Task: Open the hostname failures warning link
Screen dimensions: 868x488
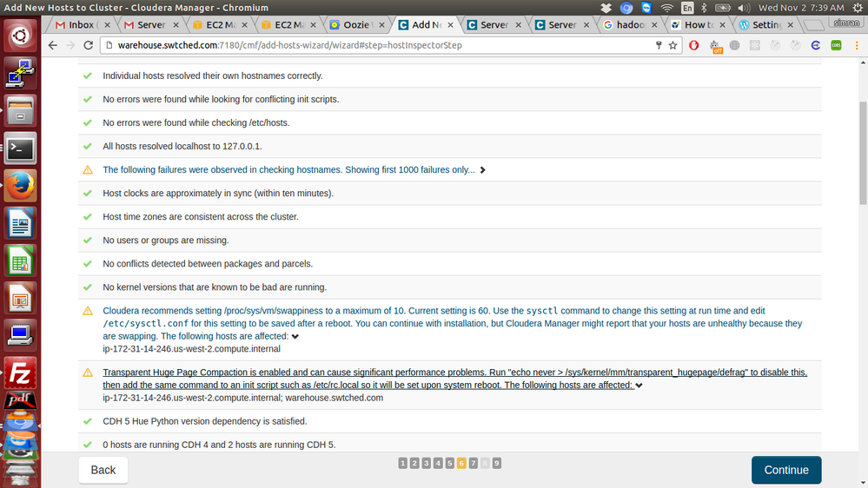Action: [288, 170]
